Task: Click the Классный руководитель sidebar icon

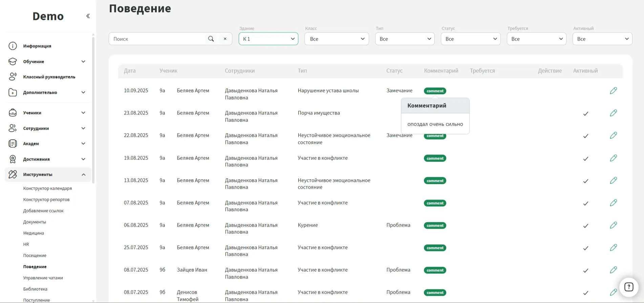Action: pos(13,77)
